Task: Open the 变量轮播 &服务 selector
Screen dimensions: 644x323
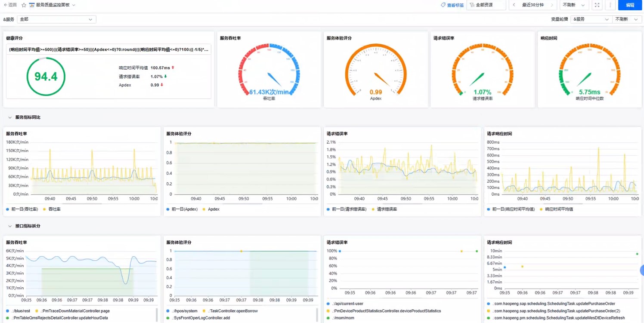Action: pos(592,19)
